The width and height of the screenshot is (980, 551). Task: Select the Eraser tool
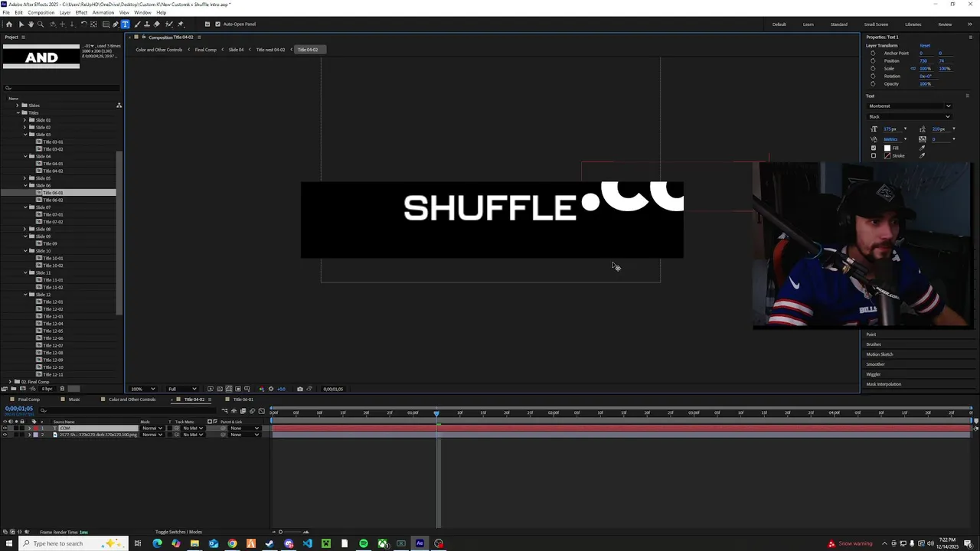pos(156,24)
